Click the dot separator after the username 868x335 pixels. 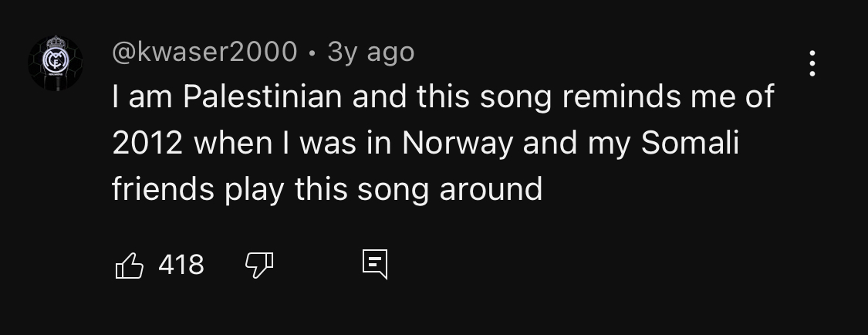(x=312, y=53)
